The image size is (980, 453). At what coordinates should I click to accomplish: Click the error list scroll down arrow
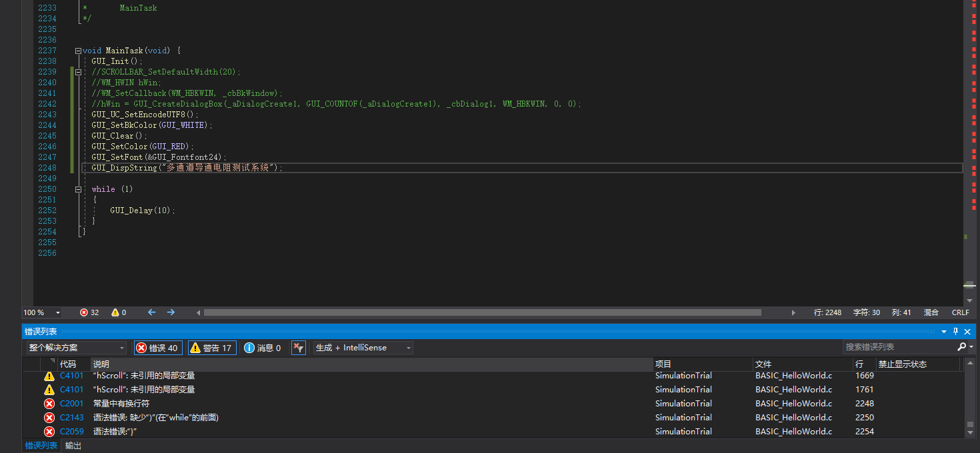[x=970, y=433]
